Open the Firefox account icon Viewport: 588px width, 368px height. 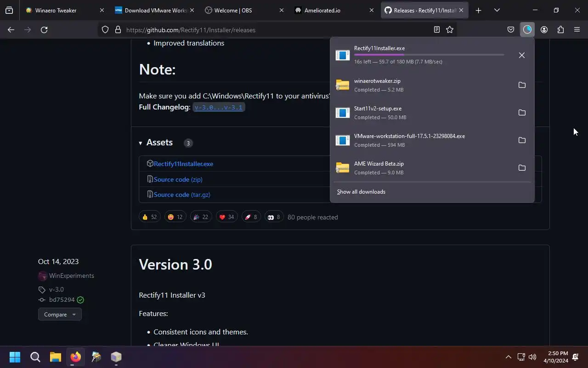click(x=544, y=30)
